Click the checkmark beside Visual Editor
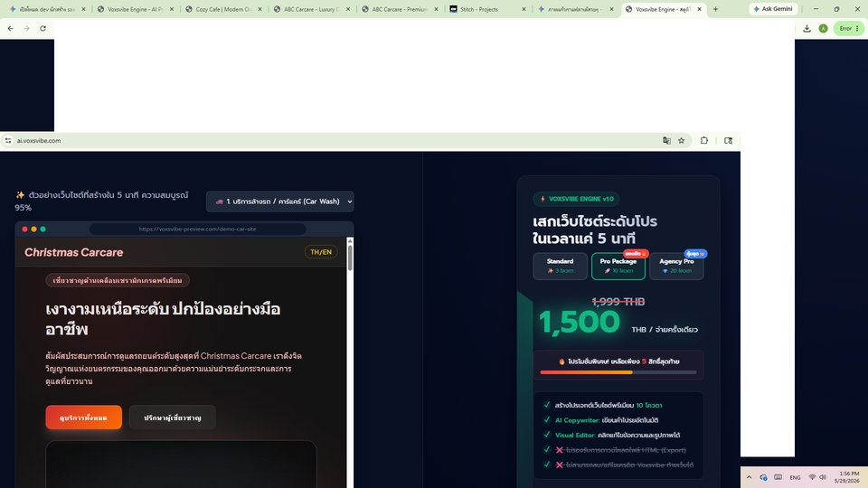Image resolution: width=868 pixels, height=488 pixels. pyautogui.click(x=547, y=435)
